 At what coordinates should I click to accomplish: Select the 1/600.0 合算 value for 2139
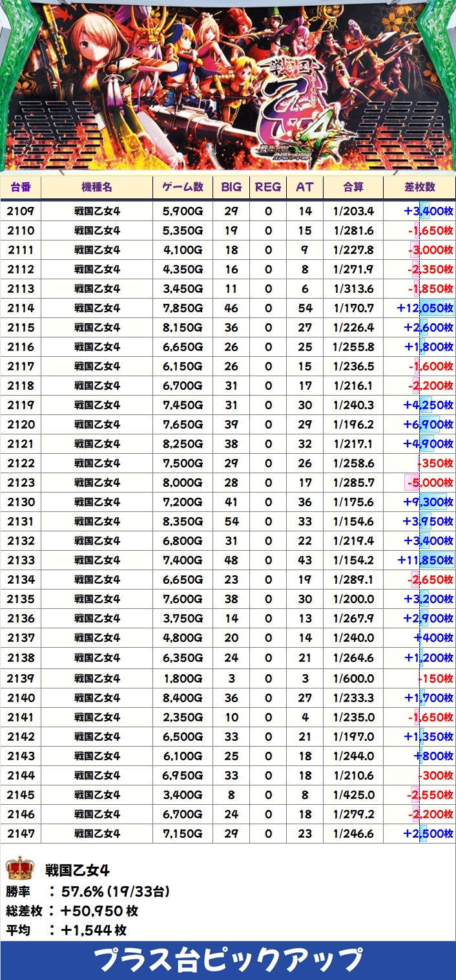353,679
